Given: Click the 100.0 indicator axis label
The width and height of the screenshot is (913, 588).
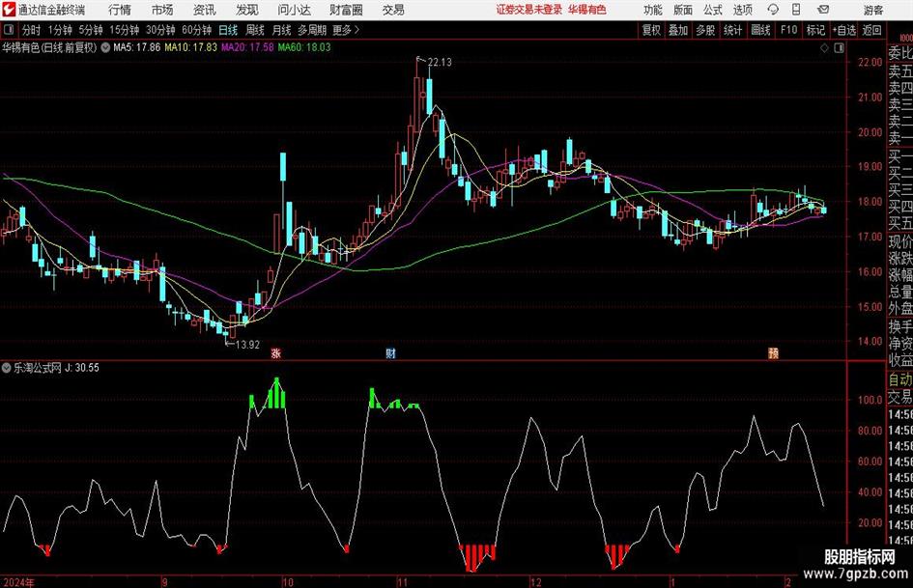Looking at the screenshot, I should point(870,400).
